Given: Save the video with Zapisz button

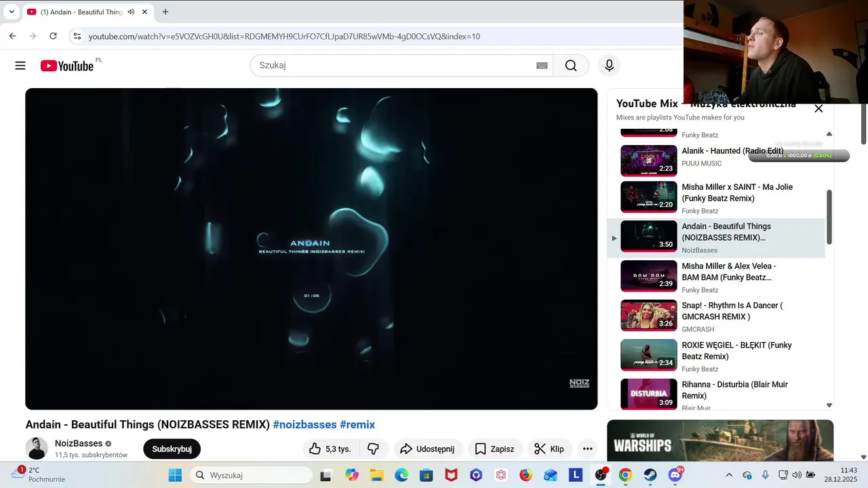Looking at the screenshot, I should point(494,449).
